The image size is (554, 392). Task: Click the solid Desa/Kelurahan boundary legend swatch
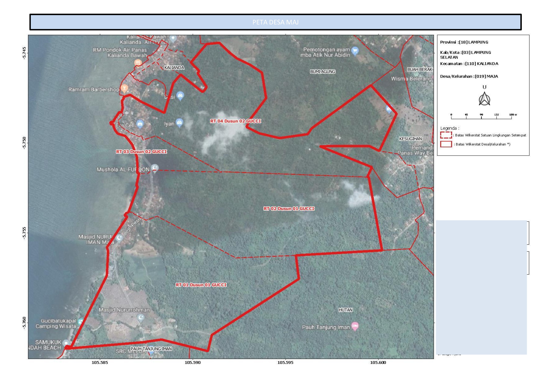click(446, 144)
